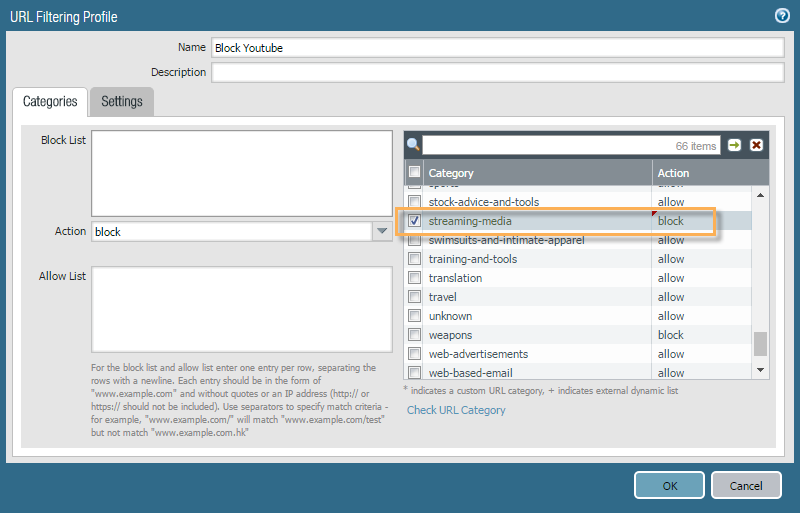
Task: Select the training-and-tools row text
Action: click(x=472, y=259)
